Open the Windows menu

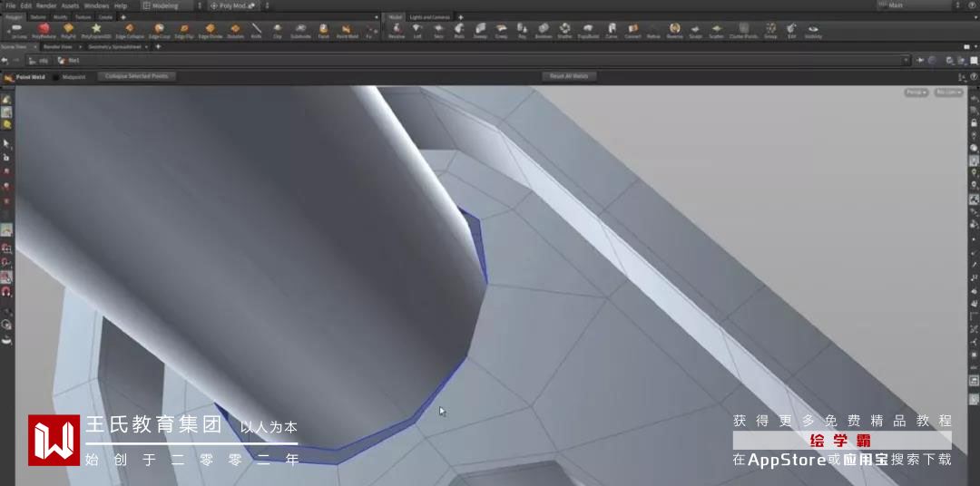coord(96,5)
